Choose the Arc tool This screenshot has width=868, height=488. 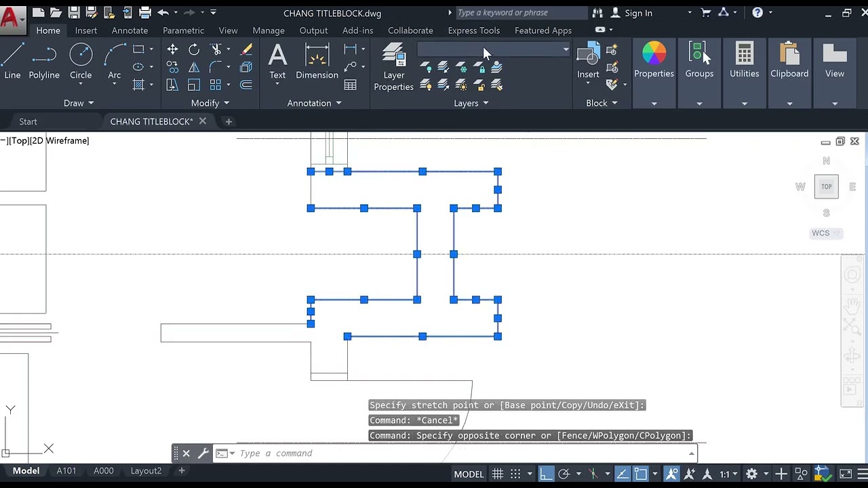tap(115, 62)
